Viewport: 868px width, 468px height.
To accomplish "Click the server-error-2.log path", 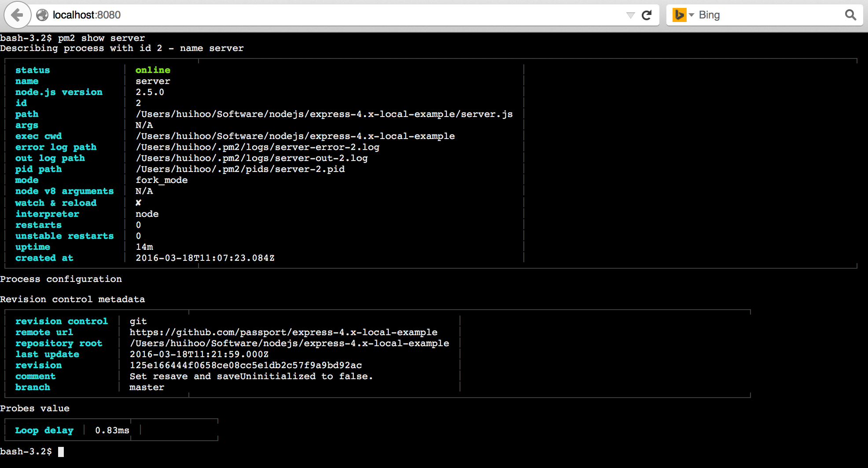I will [x=257, y=147].
